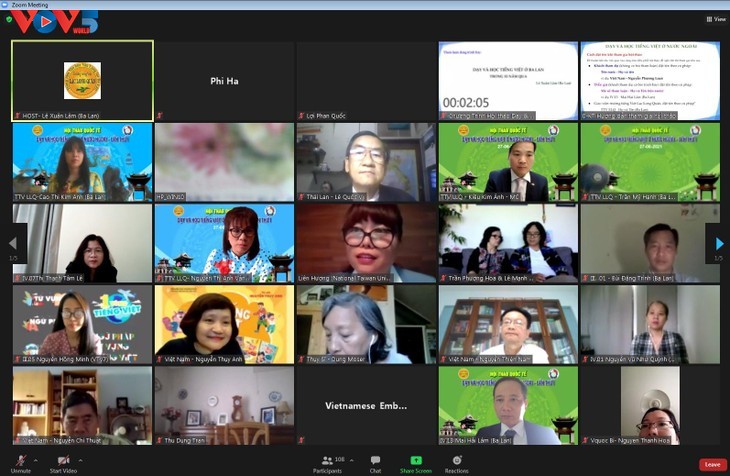The image size is (730, 476).
Task: Start Video from the camera button
Action: click(x=62, y=461)
